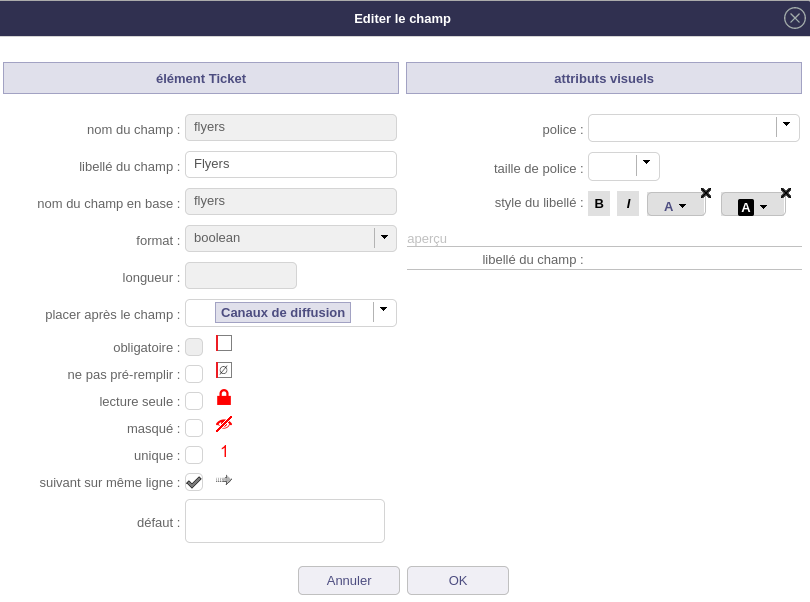Image resolution: width=810 pixels, height=602 pixels.
Task: Click the obligatoire red-bordered box icon
Action: pos(224,343)
